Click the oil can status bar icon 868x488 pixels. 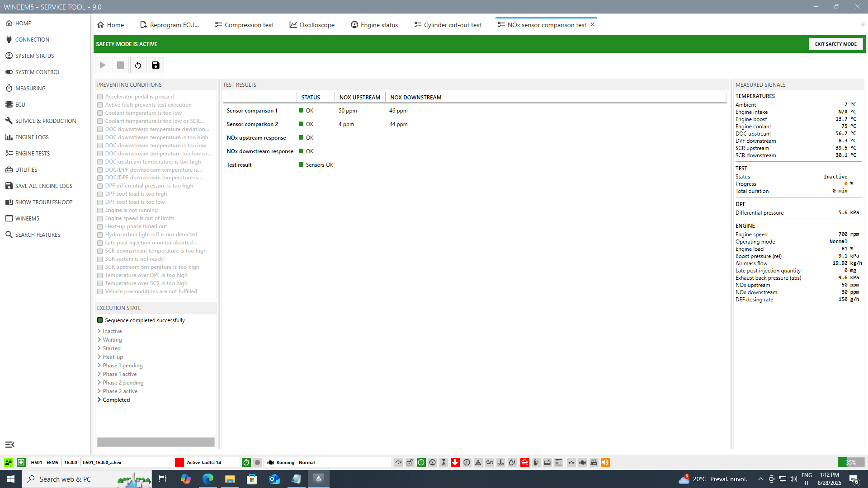(490, 462)
